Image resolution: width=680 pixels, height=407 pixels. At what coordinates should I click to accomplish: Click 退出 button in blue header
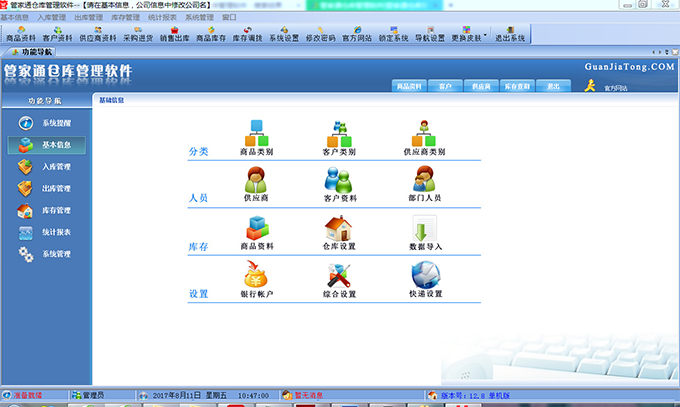[x=553, y=86]
